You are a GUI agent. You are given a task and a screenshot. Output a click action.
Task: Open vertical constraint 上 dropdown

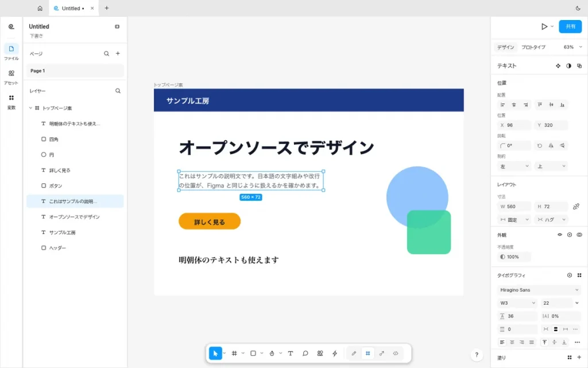[551, 166]
